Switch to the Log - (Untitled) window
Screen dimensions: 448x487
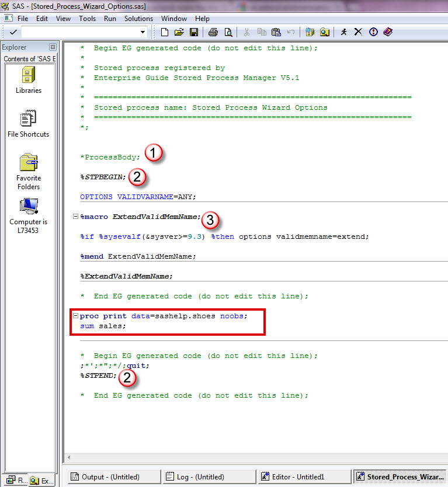point(209,476)
